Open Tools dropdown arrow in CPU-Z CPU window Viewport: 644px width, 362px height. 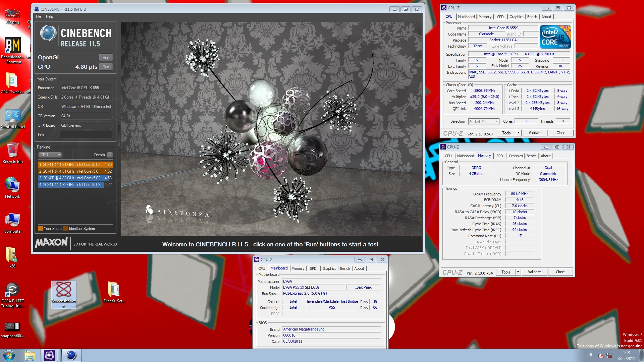pyautogui.click(x=519, y=133)
